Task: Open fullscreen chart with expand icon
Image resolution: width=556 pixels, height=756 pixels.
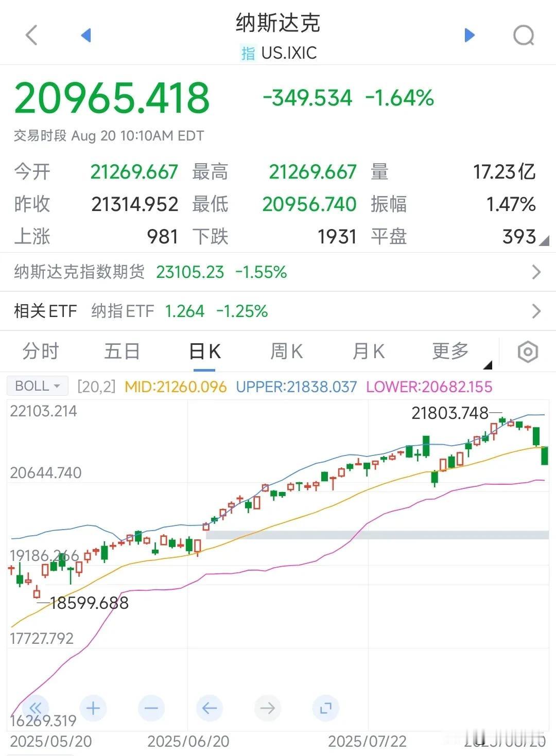Action: click(x=326, y=708)
